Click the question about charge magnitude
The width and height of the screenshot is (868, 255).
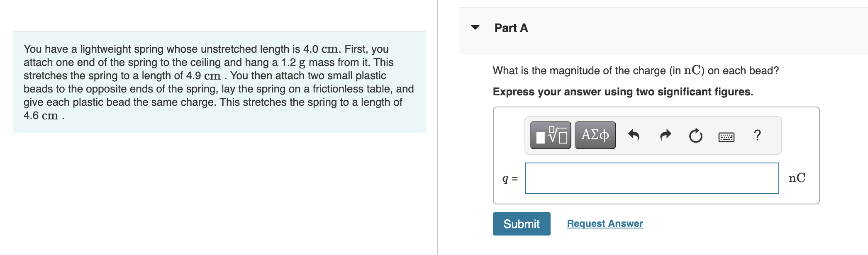635,70
